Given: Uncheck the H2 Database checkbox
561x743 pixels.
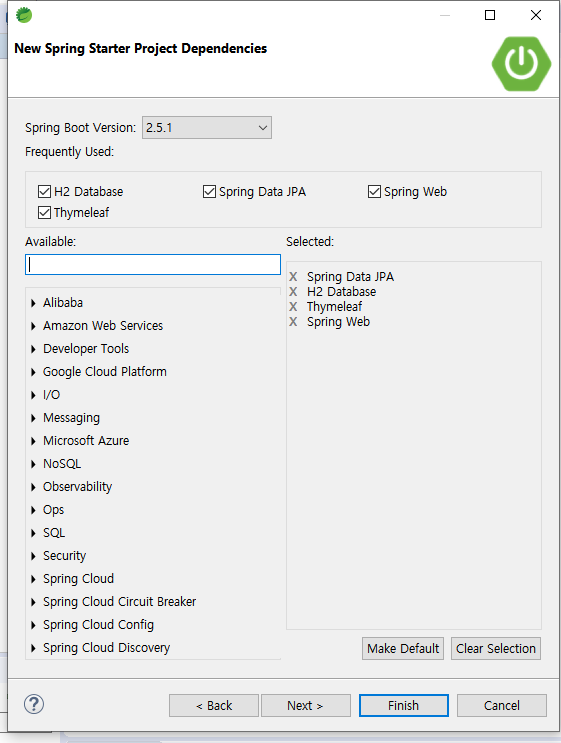Looking at the screenshot, I should (x=45, y=191).
